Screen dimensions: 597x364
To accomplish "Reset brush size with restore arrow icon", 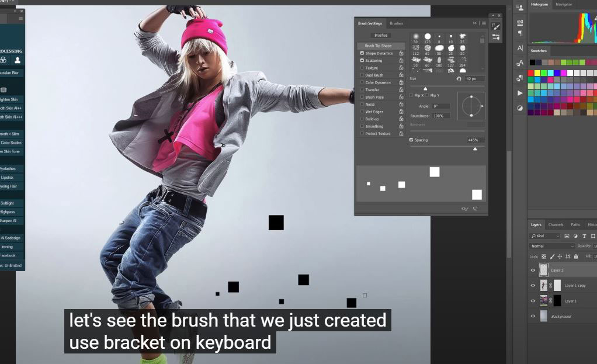I will (x=459, y=78).
